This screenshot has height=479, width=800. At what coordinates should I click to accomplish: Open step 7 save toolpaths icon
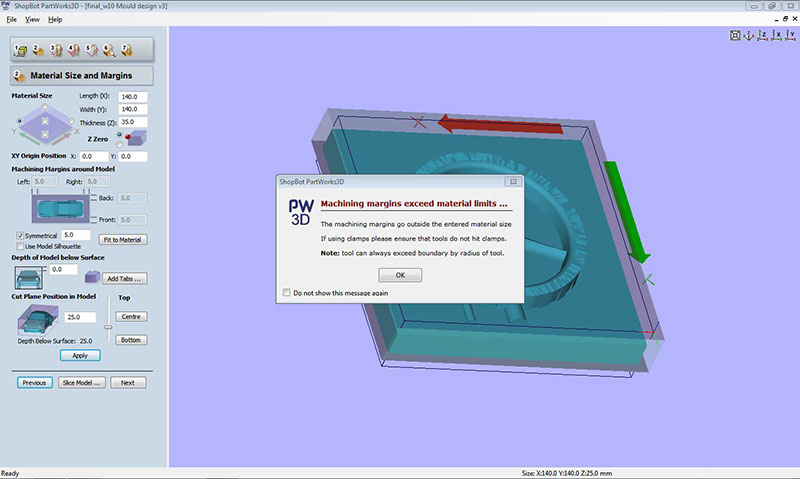(x=127, y=50)
